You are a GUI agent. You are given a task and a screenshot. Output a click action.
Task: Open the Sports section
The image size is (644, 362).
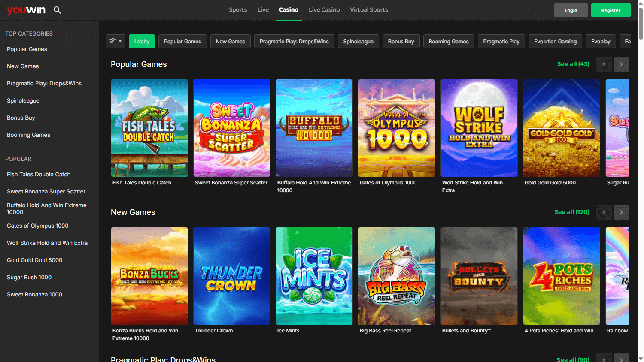point(238,9)
